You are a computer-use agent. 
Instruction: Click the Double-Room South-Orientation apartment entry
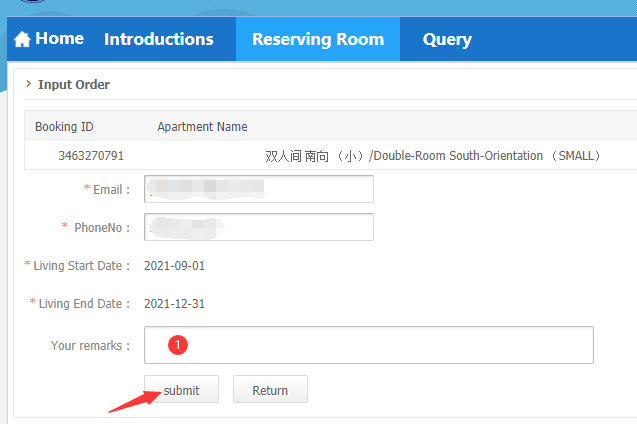tap(432, 156)
